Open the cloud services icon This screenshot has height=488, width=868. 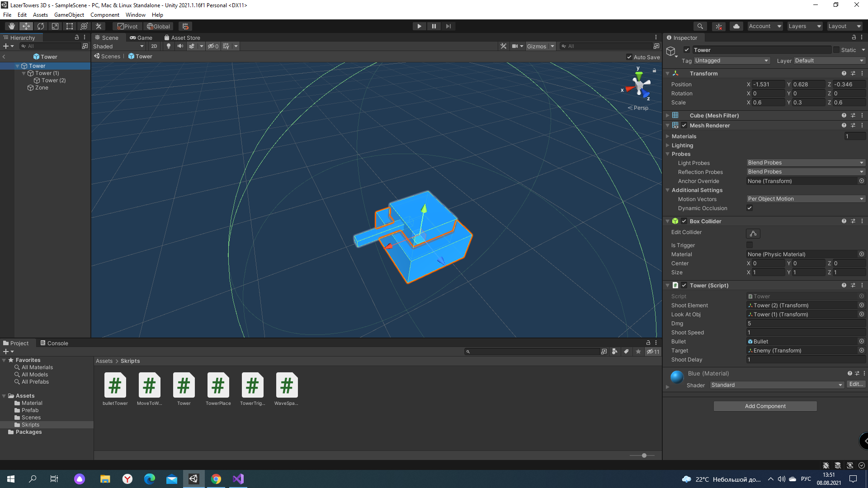tap(736, 26)
